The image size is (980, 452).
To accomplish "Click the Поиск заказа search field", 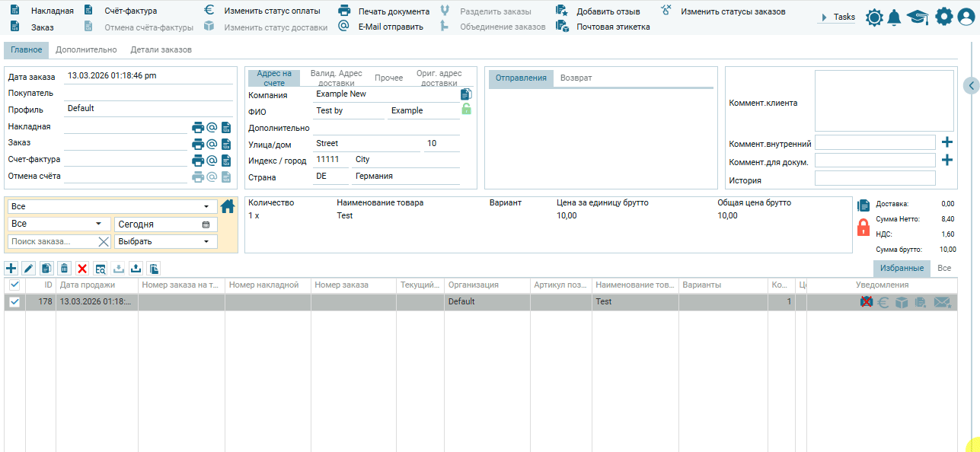I will tap(52, 242).
